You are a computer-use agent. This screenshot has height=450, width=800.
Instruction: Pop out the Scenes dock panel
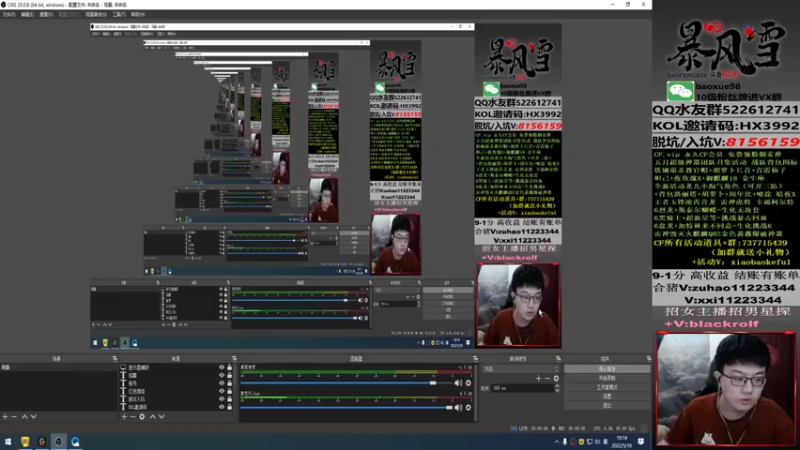(114, 359)
